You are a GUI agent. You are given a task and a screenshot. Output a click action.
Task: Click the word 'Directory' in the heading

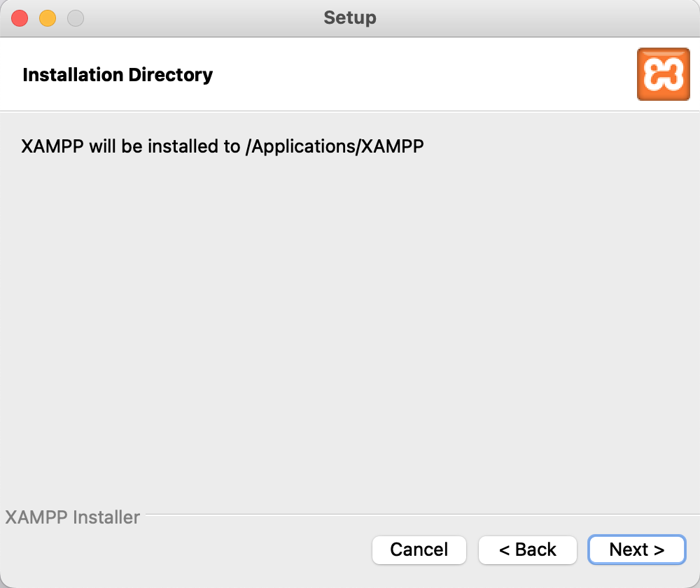[171, 75]
